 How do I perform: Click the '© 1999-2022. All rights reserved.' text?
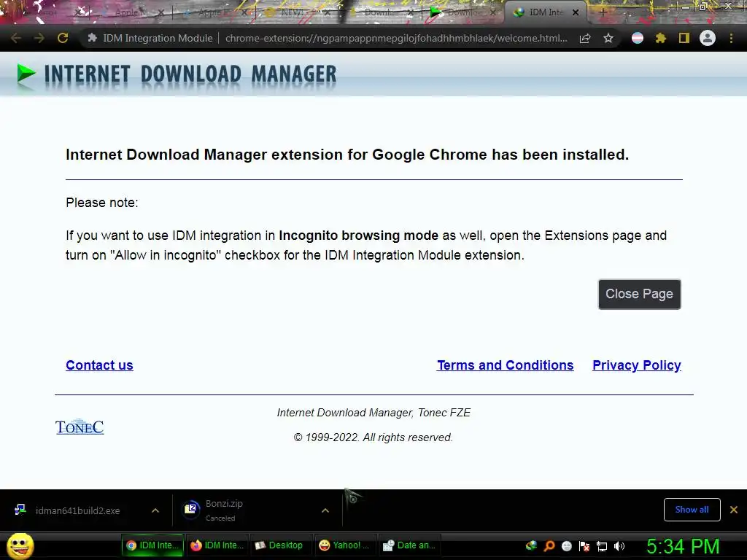pyautogui.click(x=373, y=437)
